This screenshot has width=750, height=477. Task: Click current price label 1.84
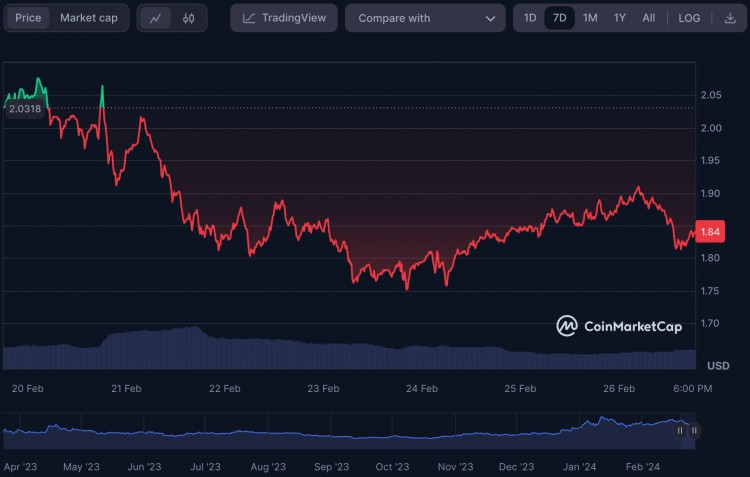tap(710, 232)
